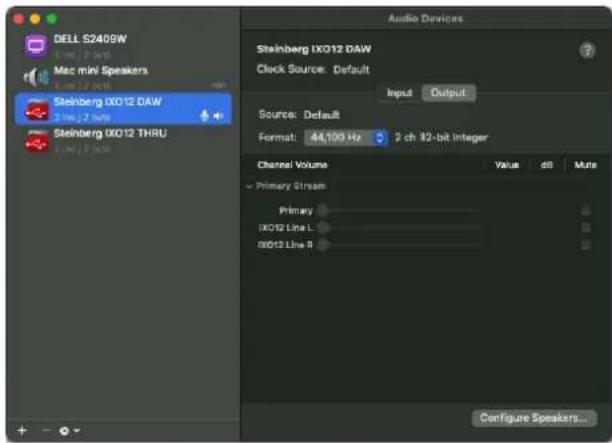Screen dimensions: 612x443
Task: Switch to the Output tab
Action: click(x=448, y=93)
